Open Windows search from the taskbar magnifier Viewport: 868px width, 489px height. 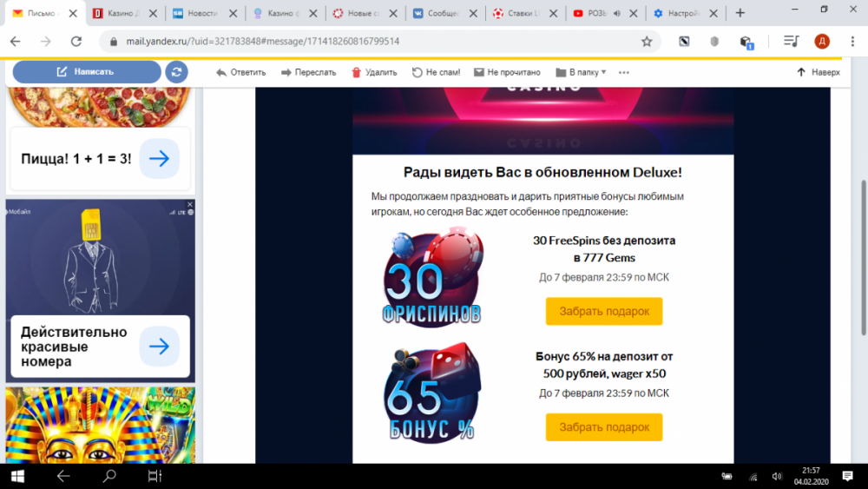point(109,476)
